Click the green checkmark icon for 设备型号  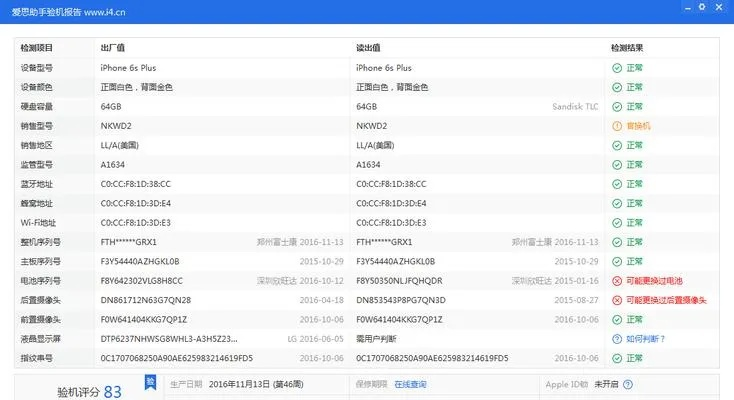click(x=617, y=68)
